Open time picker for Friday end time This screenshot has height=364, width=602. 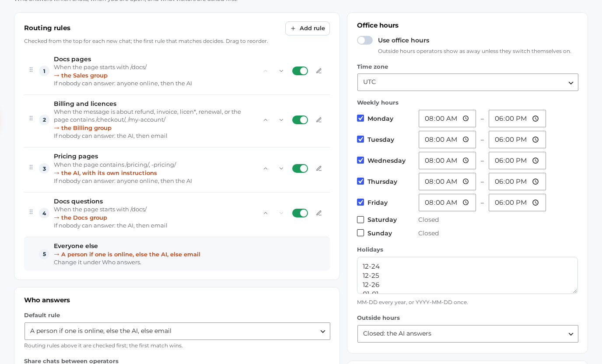click(x=535, y=203)
